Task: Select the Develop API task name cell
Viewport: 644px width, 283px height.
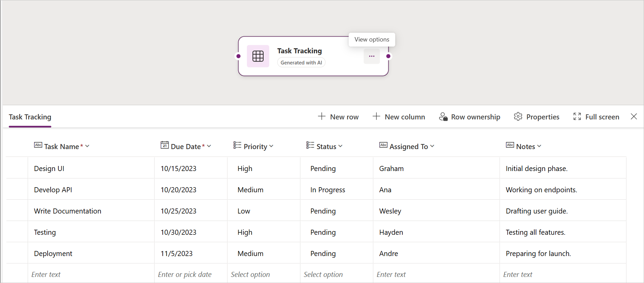Action: click(x=91, y=190)
